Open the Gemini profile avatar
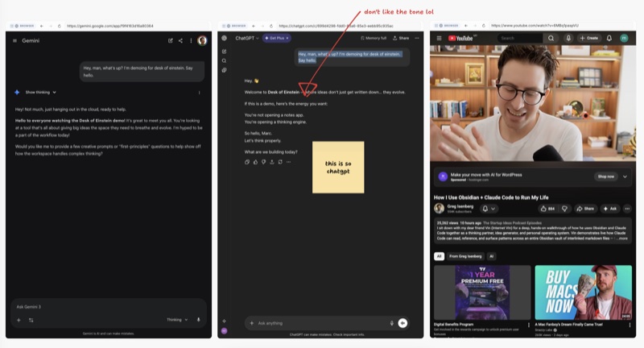 [202, 40]
